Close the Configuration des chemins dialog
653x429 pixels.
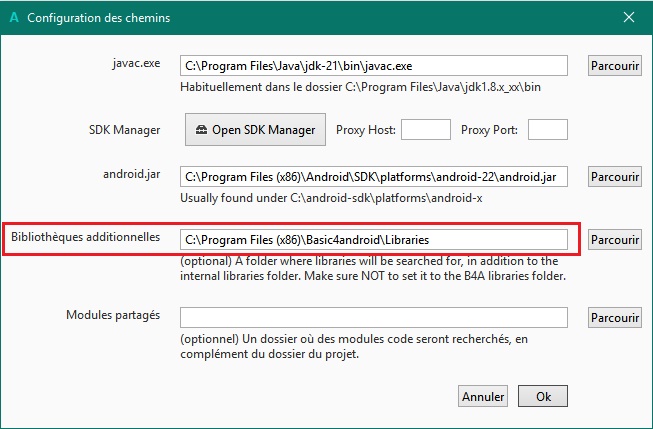click(629, 17)
